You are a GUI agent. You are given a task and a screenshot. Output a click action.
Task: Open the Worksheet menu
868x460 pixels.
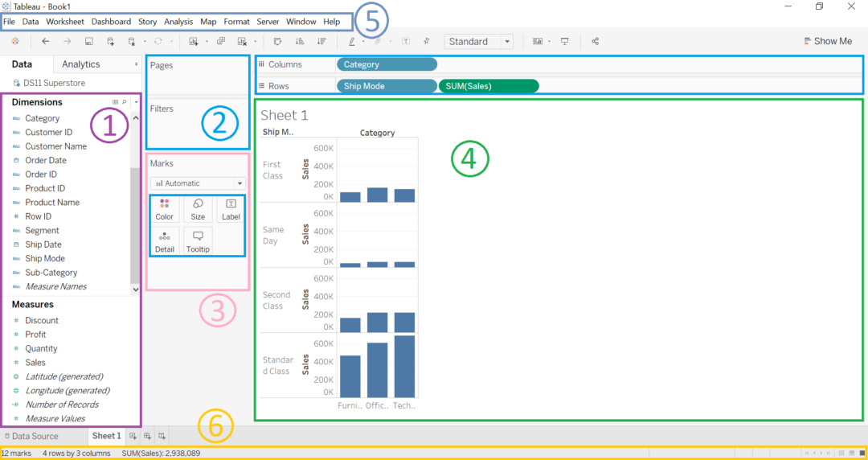click(65, 22)
